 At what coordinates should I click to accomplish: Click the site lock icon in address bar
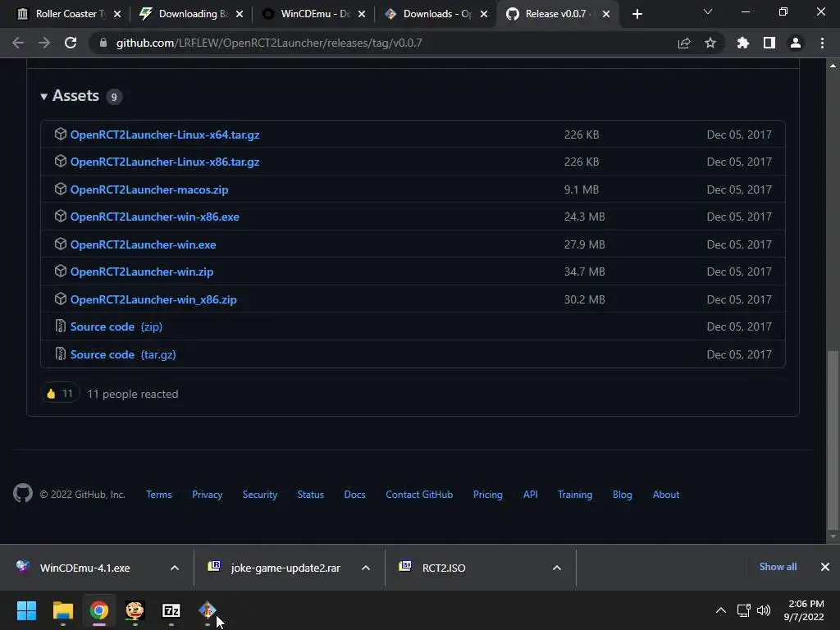(103, 43)
